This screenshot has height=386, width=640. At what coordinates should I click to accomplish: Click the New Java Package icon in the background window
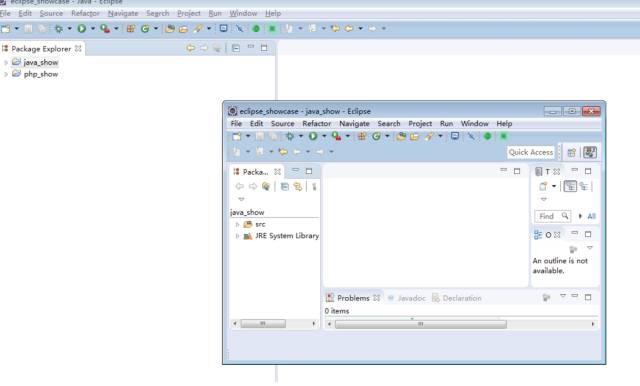pos(131,29)
